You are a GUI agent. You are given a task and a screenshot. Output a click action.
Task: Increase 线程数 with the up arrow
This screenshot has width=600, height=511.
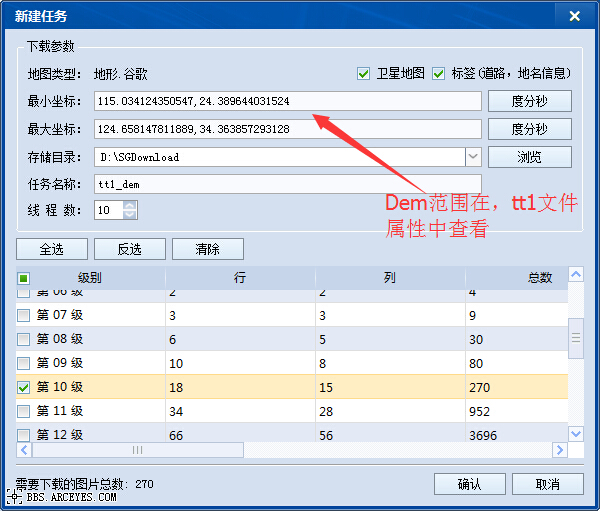click(x=130, y=205)
